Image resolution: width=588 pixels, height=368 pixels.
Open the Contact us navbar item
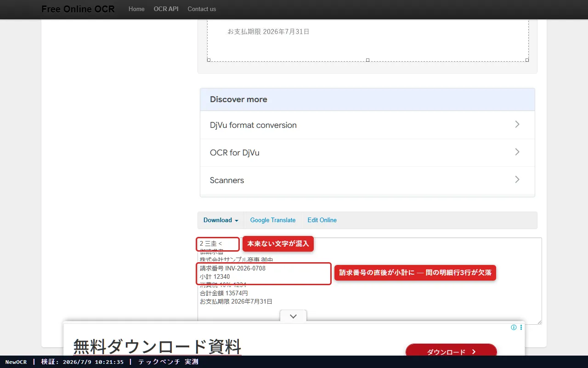[x=202, y=9]
